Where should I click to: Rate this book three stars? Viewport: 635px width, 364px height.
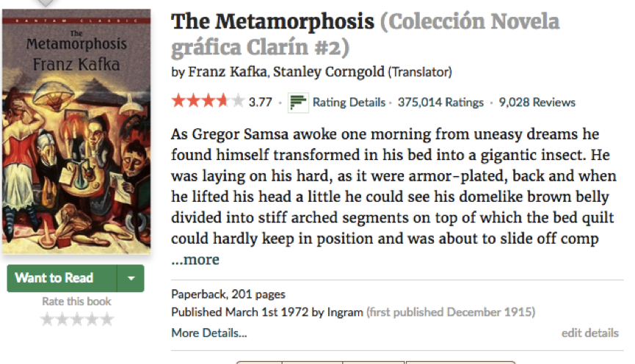[x=77, y=319]
